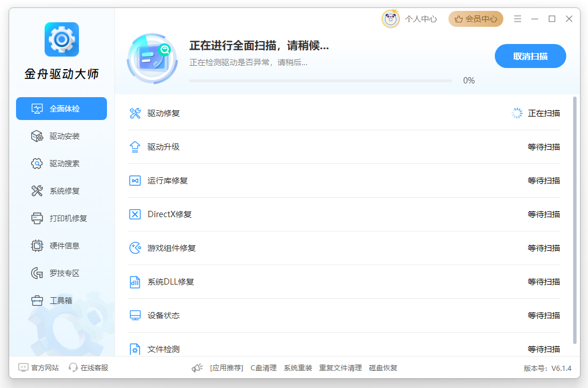Show the 硬件信息 page

[62, 246]
